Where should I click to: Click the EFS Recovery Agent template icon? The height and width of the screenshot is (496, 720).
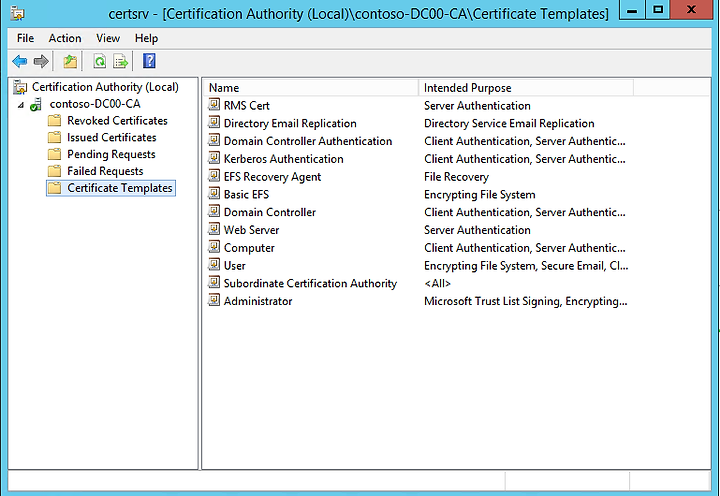(x=214, y=176)
